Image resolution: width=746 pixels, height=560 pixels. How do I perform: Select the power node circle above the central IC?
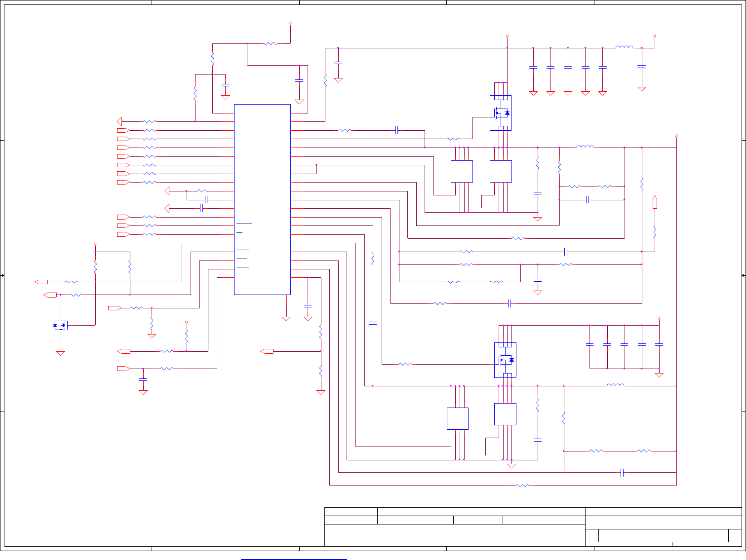point(290,23)
